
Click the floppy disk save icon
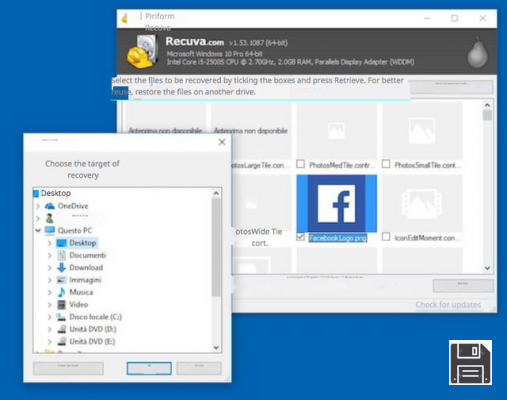click(x=470, y=362)
